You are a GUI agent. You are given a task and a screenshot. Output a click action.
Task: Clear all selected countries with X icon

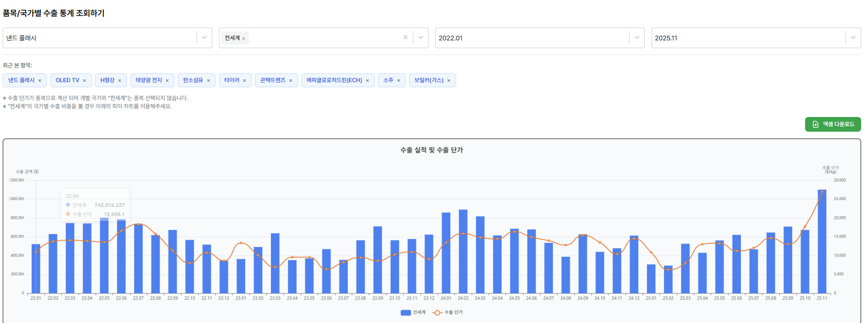(x=405, y=38)
